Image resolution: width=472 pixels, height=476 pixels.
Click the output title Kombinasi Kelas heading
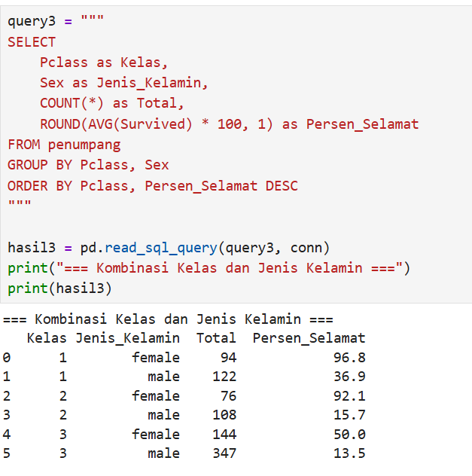point(168,319)
